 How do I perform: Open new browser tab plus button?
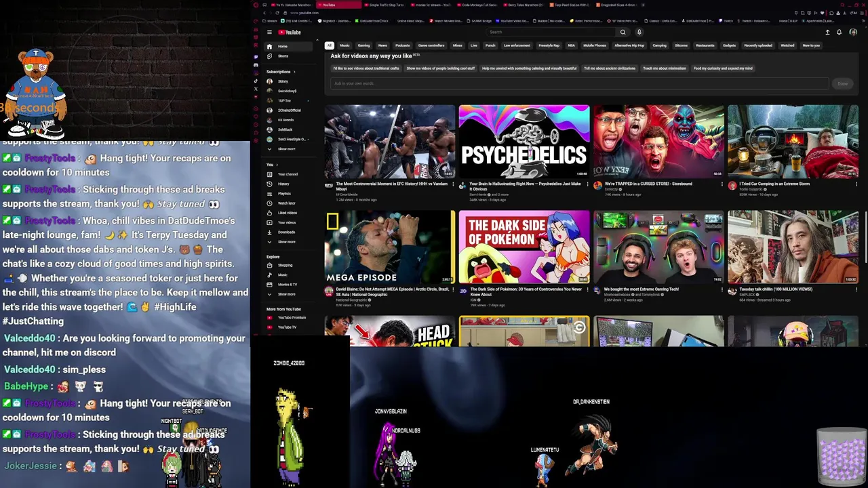[643, 5]
